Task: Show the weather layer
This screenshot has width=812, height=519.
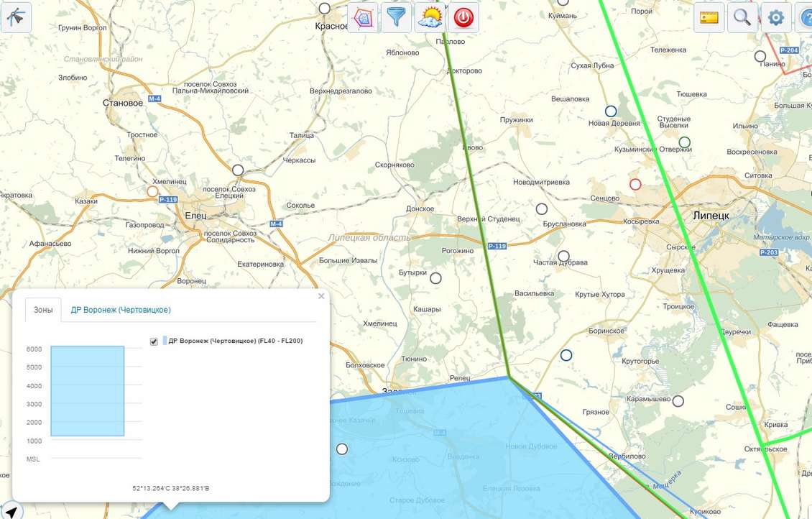Action: (430, 17)
